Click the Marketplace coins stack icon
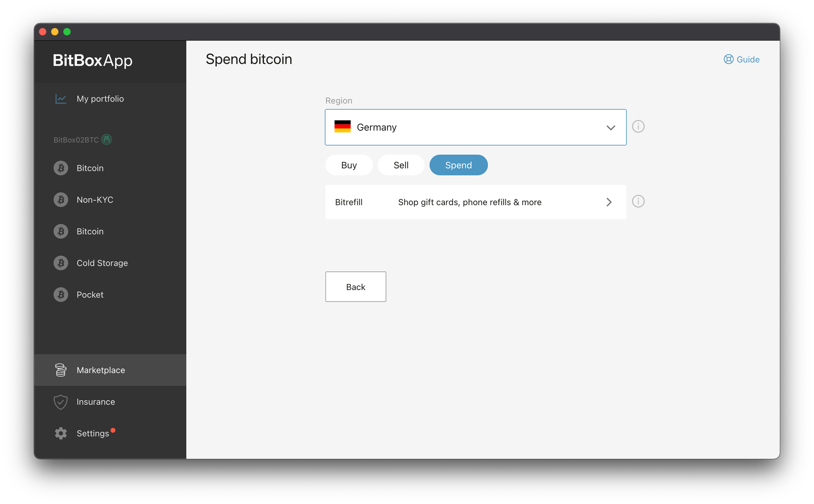Image resolution: width=814 pixels, height=504 pixels. point(61,370)
